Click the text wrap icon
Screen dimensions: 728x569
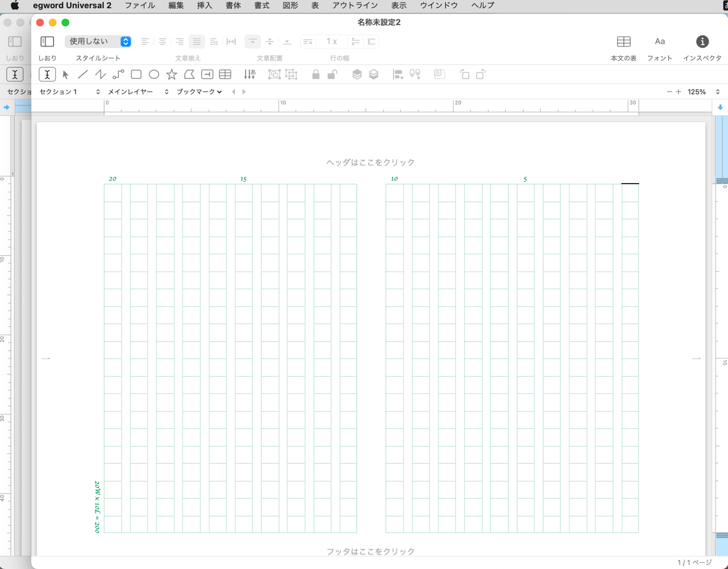tap(439, 74)
